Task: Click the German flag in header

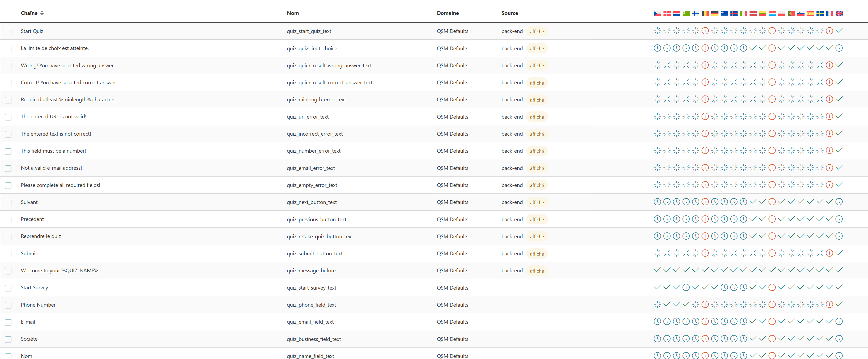Action: (x=714, y=14)
